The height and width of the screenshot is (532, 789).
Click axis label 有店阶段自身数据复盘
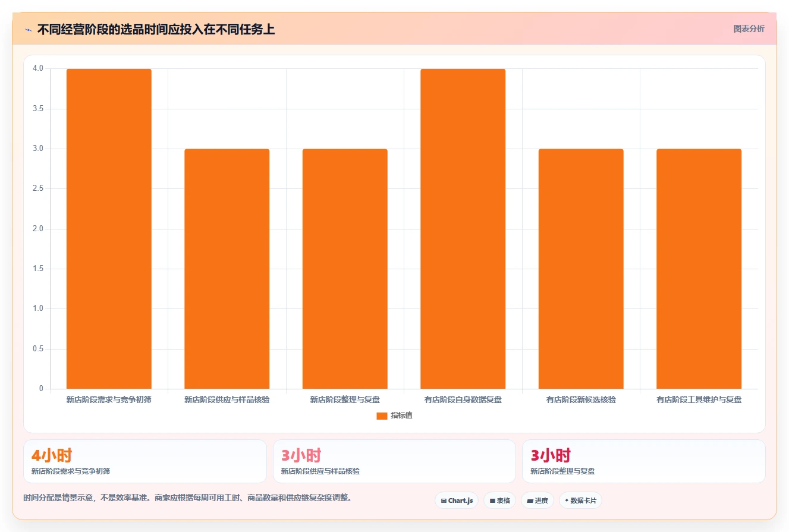click(x=463, y=400)
